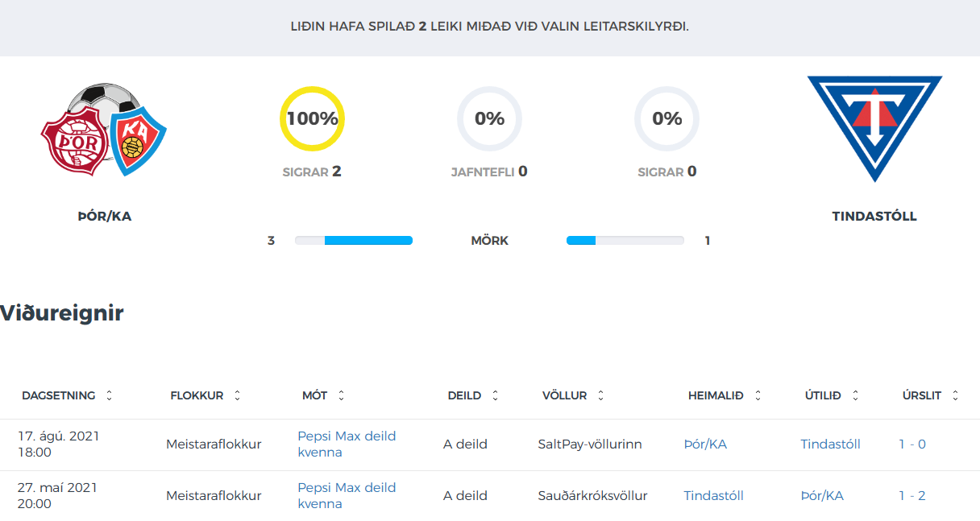980x521 pixels.
Task: Open away team Þór/KA in May match
Action: pyautogui.click(x=822, y=495)
